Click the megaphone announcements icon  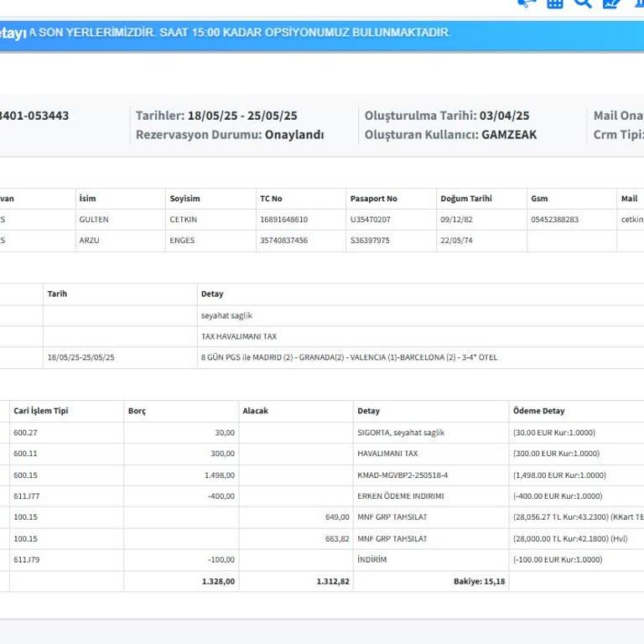527,3
